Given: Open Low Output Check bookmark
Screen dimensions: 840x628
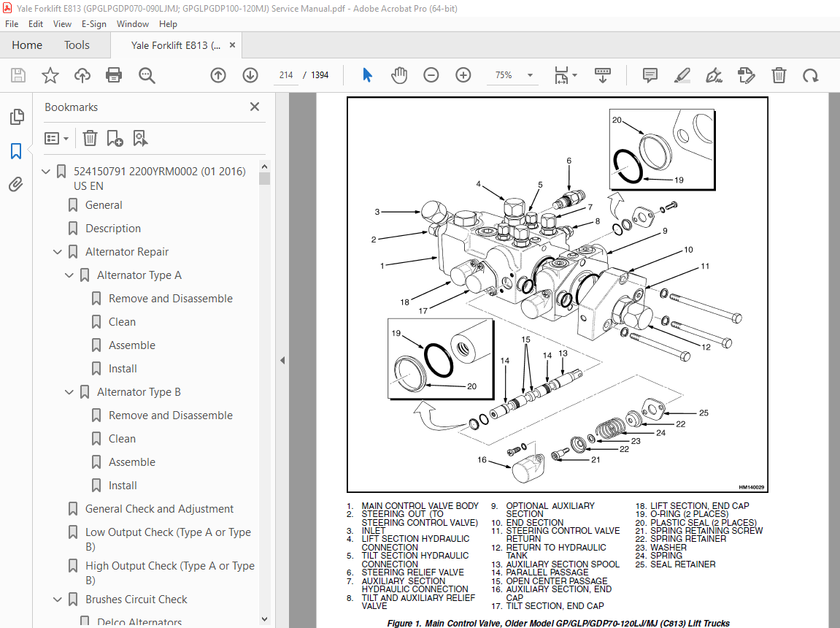Looking at the screenshot, I should pyautogui.click(x=168, y=539).
